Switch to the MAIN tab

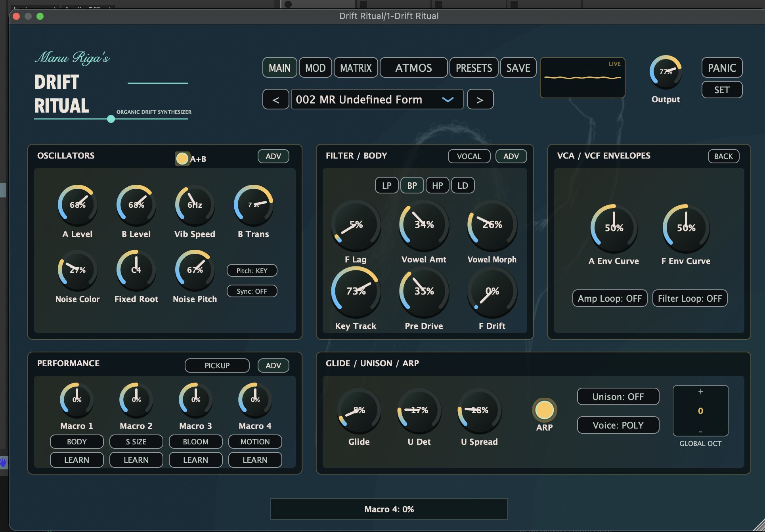click(280, 68)
